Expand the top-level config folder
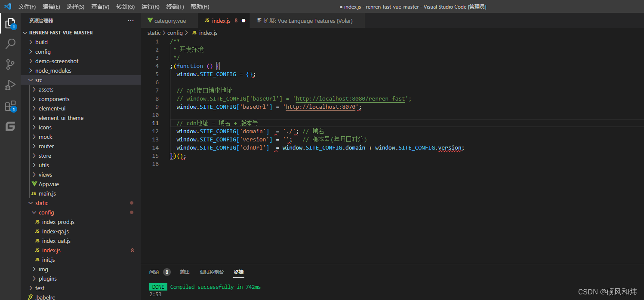The height and width of the screenshot is (300, 644). coord(80,52)
